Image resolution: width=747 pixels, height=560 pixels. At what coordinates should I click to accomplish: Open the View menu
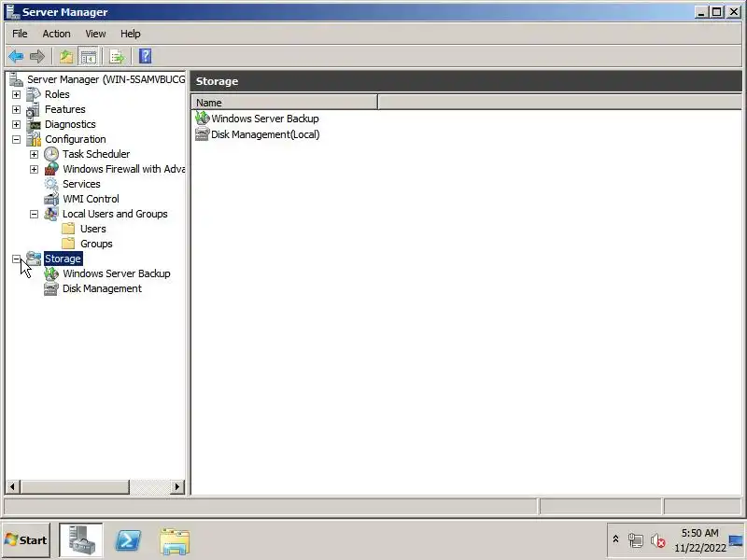click(x=95, y=34)
